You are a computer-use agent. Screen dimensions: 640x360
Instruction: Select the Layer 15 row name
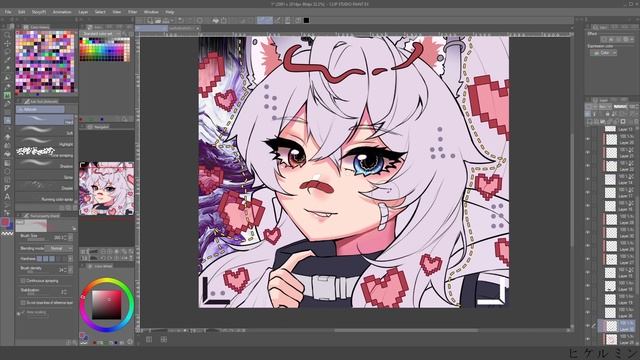point(626,276)
